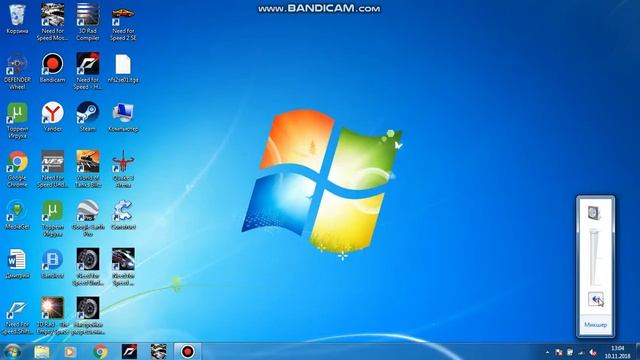Select the 3D Rad lens-flare desktop shortcut
The image size is (640, 360).
tap(53, 316)
